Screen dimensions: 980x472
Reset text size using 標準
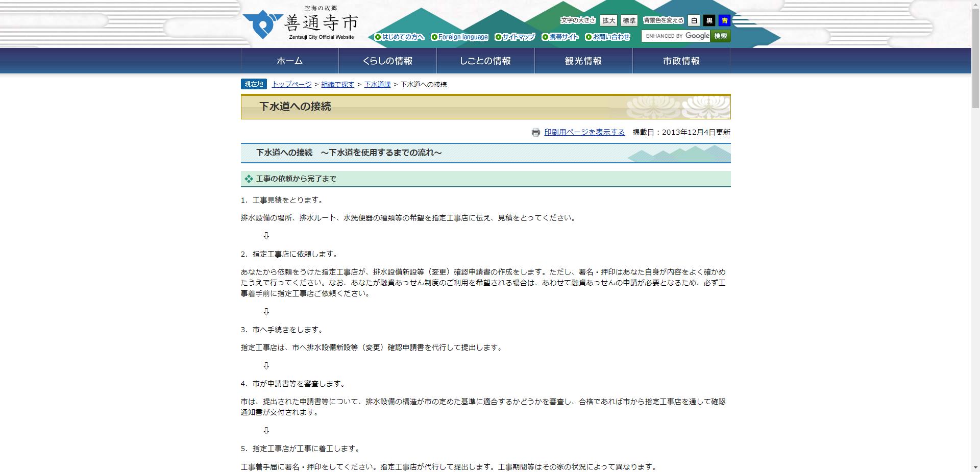coord(628,20)
